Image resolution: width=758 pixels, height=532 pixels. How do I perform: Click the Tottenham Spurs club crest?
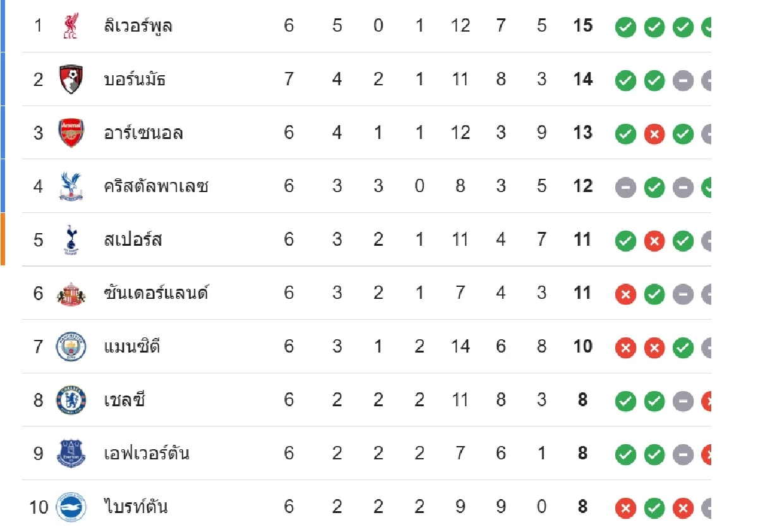click(x=70, y=239)
